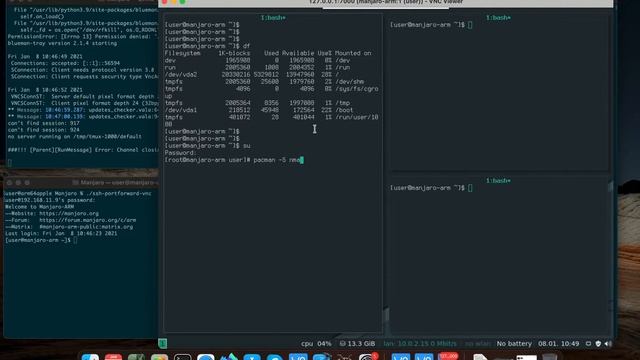This screenshot has height=360, width=640.
Task: Click the workspace 1 indicator in status bar
Action: pos(162,344)
